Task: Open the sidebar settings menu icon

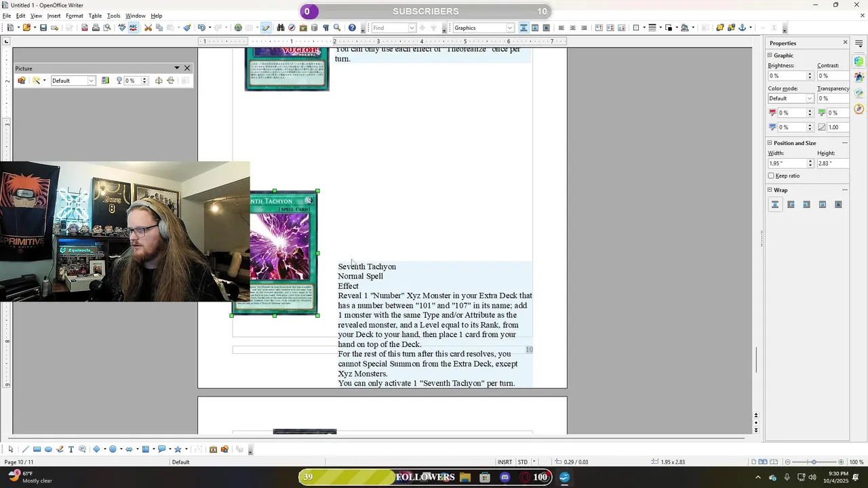Action: tap(859, 43)
